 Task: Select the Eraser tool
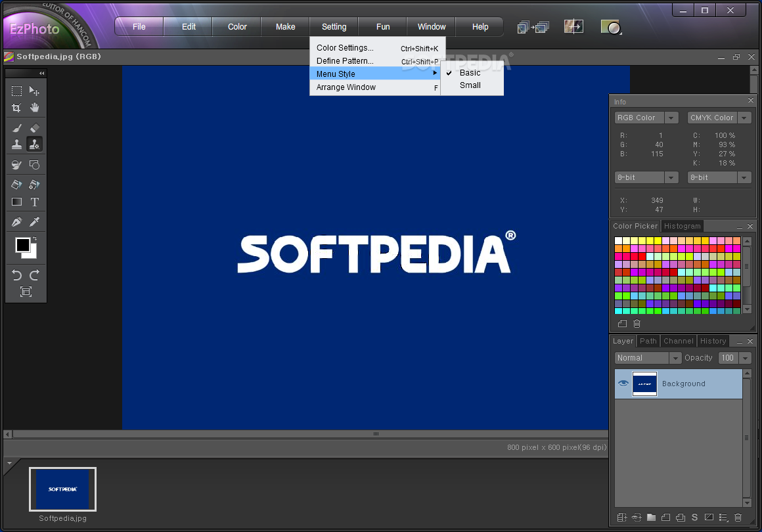pyautogui.click(x=35, y=128)
